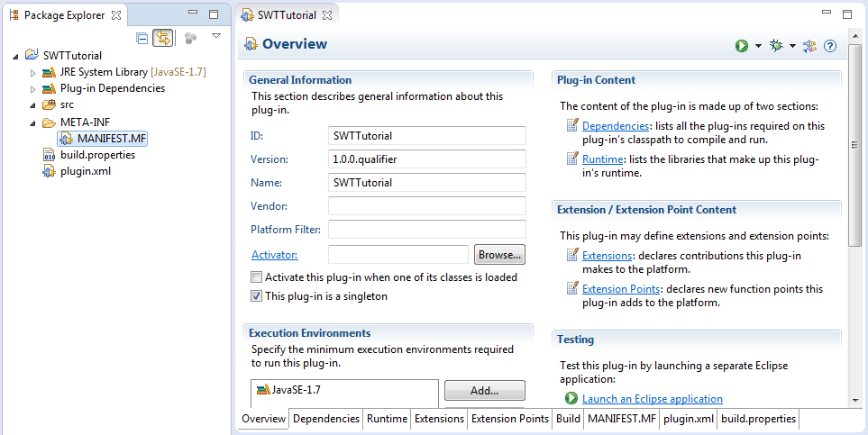Select build.properties file in tree

pos(97,154)
